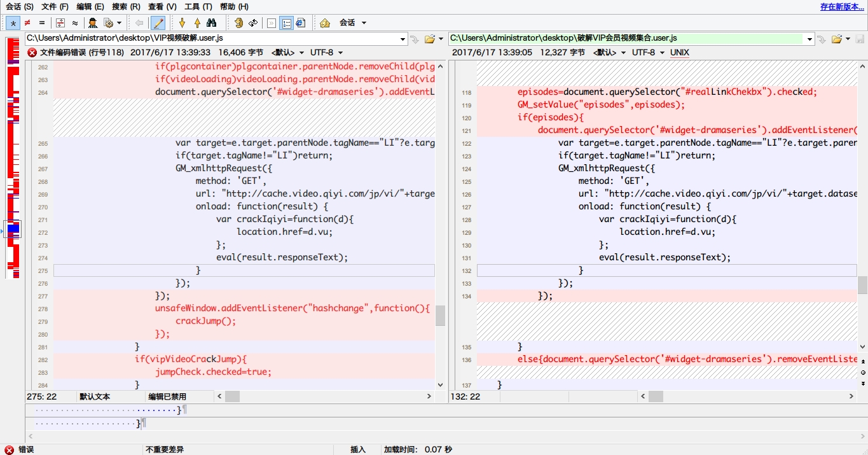Screen dimensions: 868x455
Task: Open the Rules referee icon
Action: 93,23
